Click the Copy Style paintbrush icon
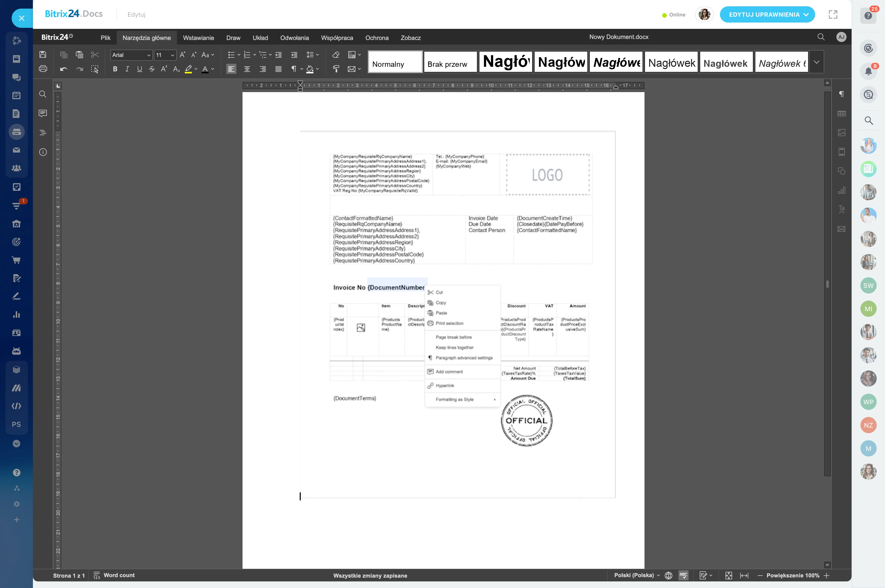This screenshot has width=885, height=588. click(336, 69)
